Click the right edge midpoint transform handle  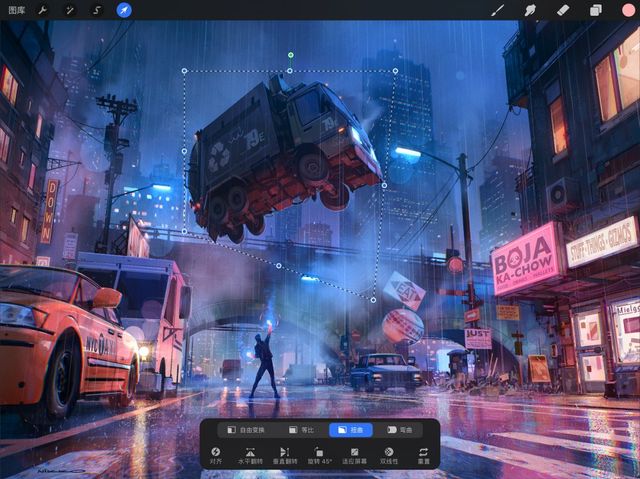pos(384,186)
